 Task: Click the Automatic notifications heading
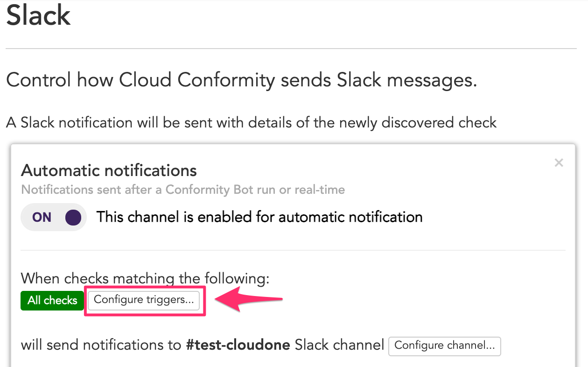[108, 170]
